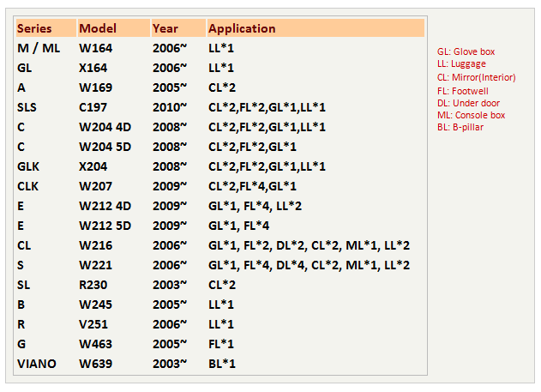This screenshot has height=392, width=541.
Task: Click the X204 model cell
Action: click(93, 166)
